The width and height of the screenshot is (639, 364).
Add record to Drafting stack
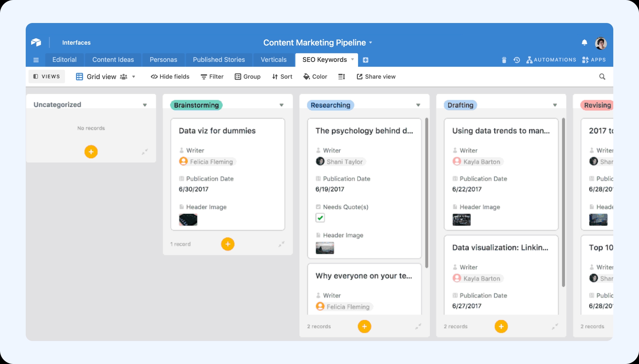tap(501, 326)
